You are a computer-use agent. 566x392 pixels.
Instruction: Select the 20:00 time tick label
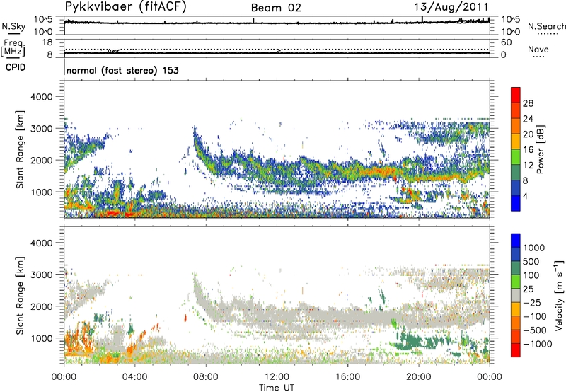(x=418, y=377)
